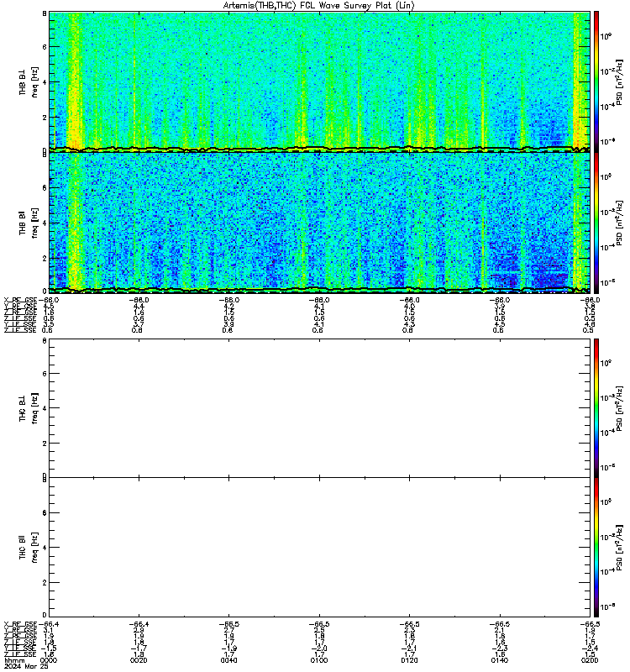Click the PSD [nT²/Hz] label of the THC B∥ color bar
Screen dimensions: 630x672
click(620, 548)
